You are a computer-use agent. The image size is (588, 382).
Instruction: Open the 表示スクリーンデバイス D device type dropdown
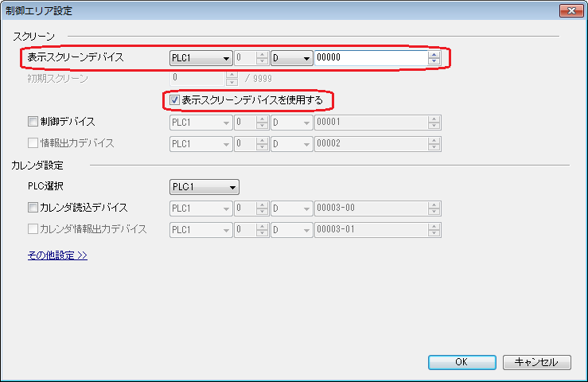(292, 57)
